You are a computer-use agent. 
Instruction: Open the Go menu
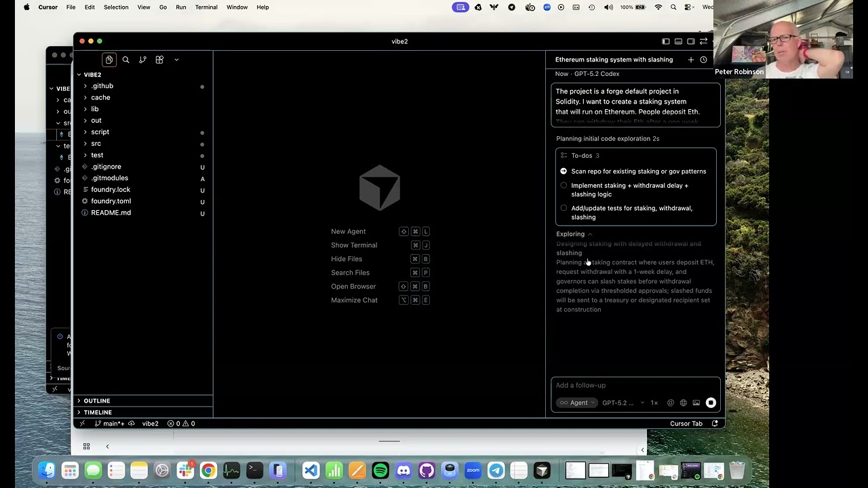coord(163,7)
